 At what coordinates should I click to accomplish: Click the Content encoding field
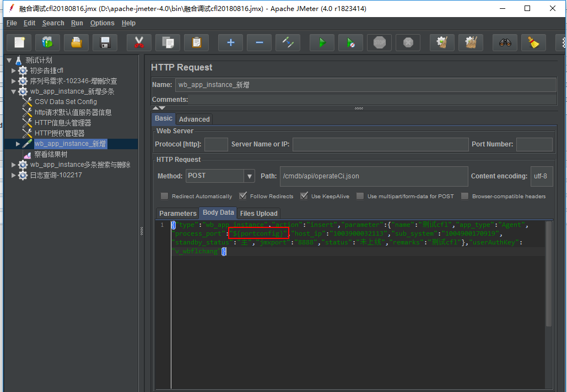coord(541,176)
